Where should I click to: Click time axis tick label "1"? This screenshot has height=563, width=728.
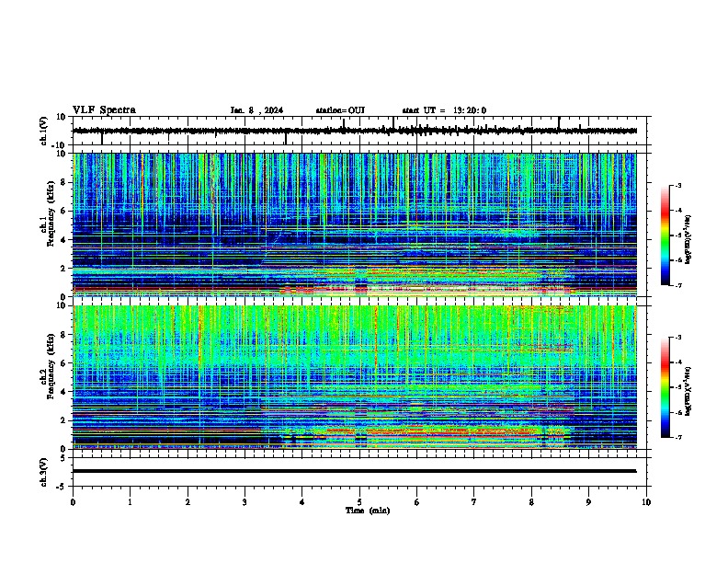130,502
